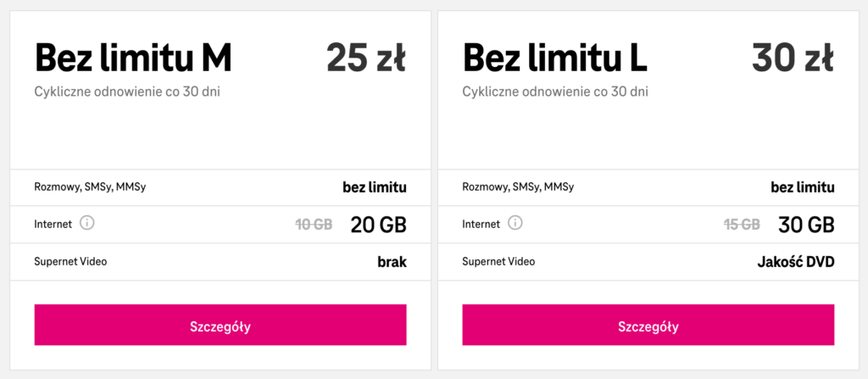The height and width of the screenshot is (379, 868).
Task: Click the 20 GB internet allowance
Action: point(378,225)
